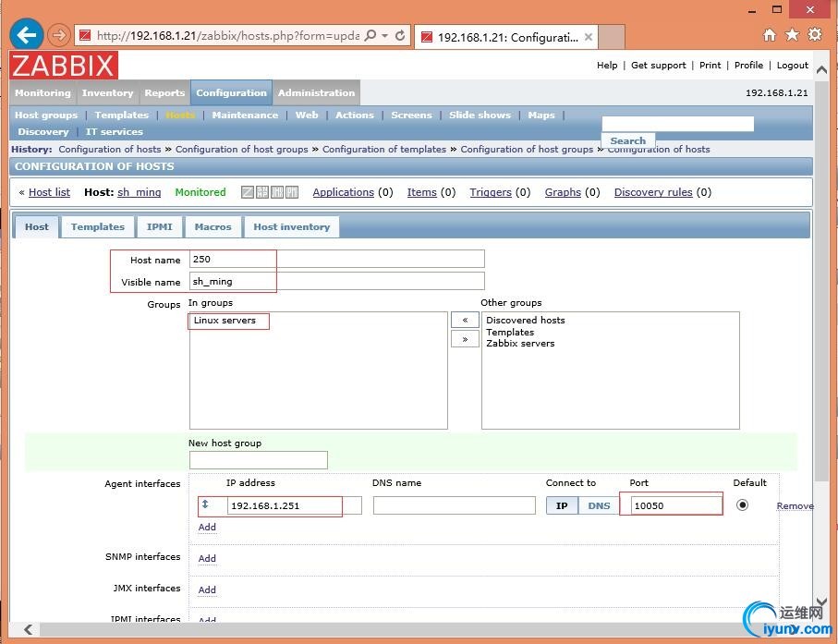Viewport: 838px width, 644px height.
Task: Open address bar autocomplete dropdown arrow
Action: 384,36
